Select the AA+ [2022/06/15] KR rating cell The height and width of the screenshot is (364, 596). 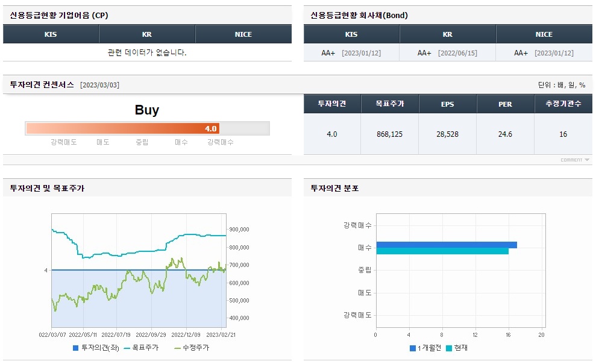pyautogui.click(x=447, y=53)
